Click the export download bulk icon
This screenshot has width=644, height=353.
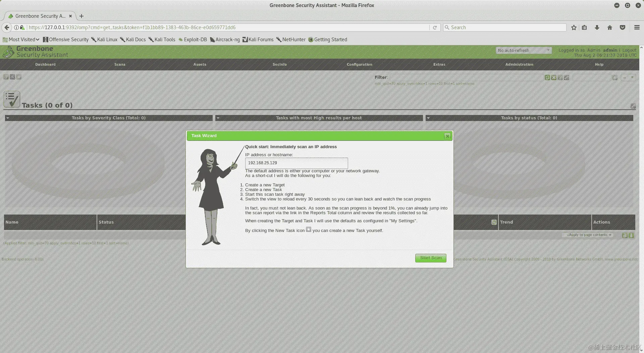(x=631, y=235)
